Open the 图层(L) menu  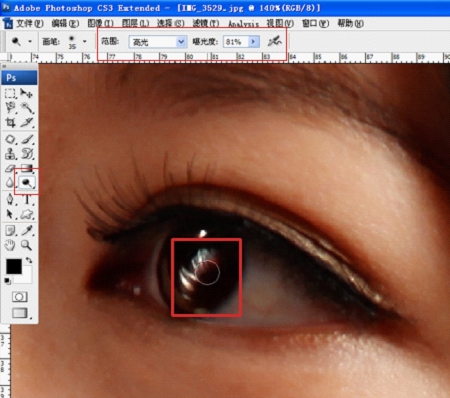(135, 23)
